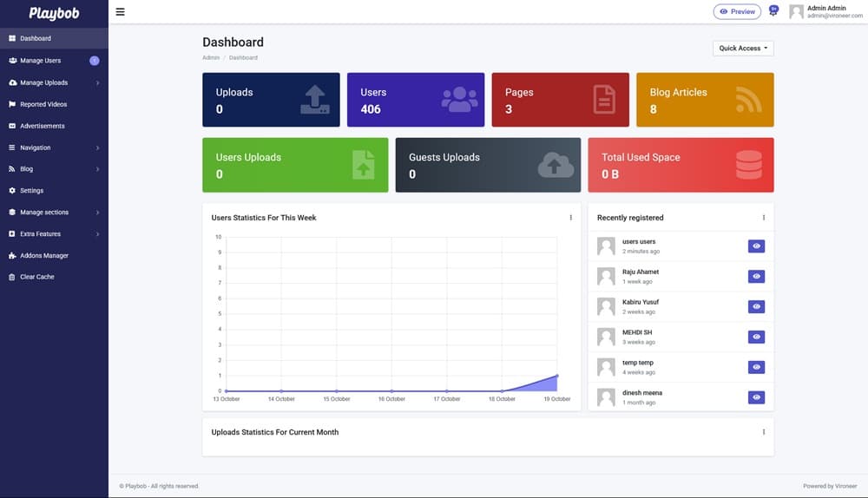The height and width of the screenshot is (498, 868).
Task: Open Reported Videos in the sidebar
Action: tap(43, 104)
